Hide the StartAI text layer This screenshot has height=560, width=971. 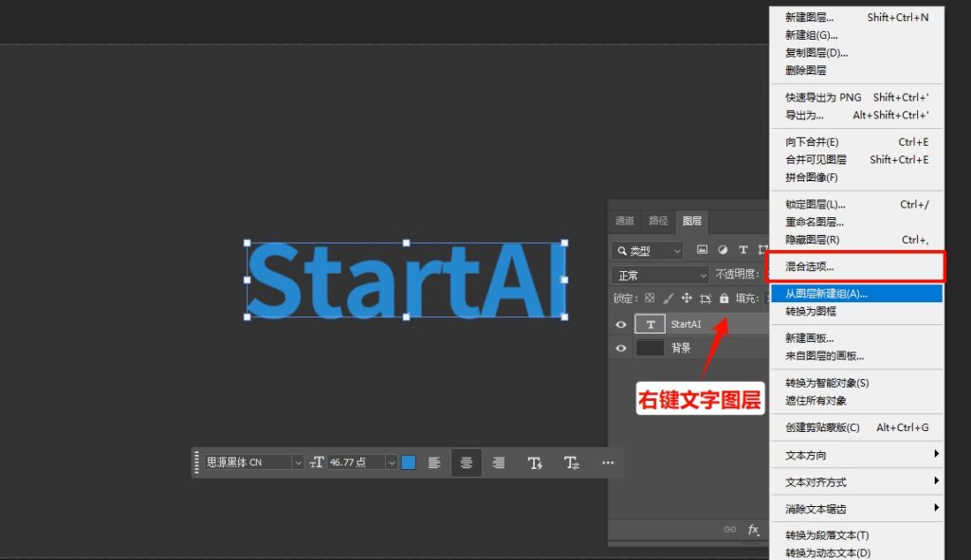coord(621,324)
